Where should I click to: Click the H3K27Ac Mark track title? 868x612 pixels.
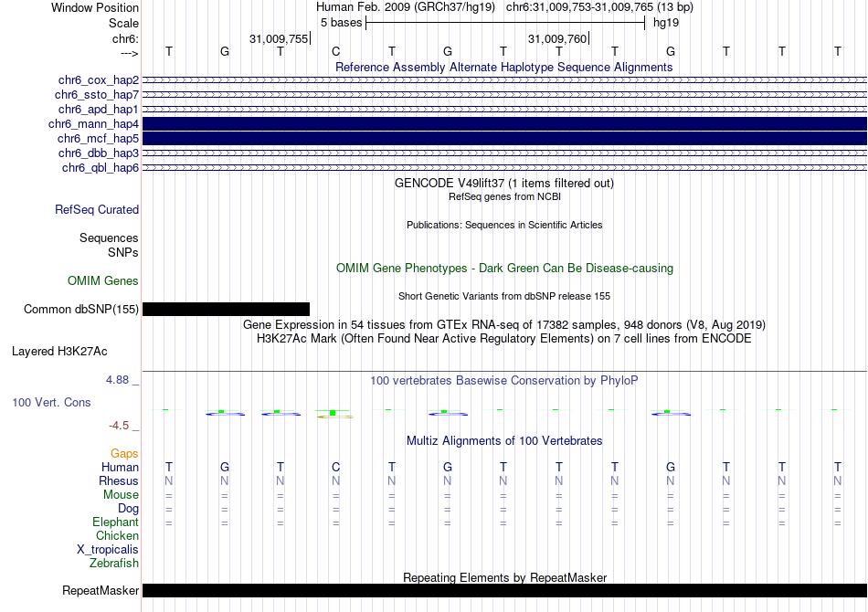[504, 338]
